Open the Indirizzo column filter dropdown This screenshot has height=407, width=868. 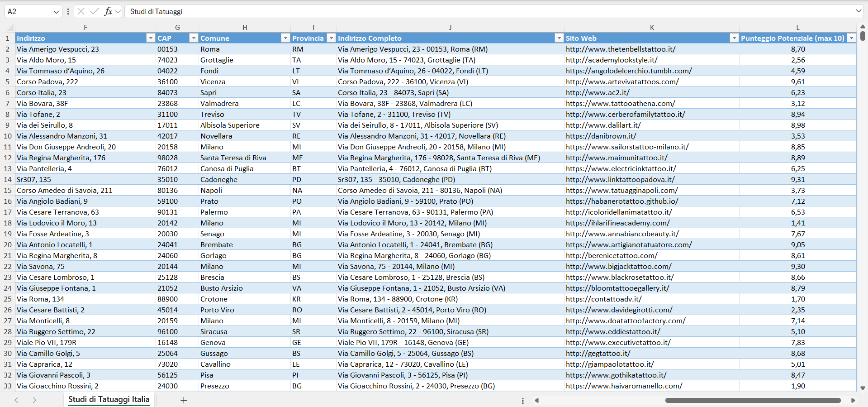click(151, 38)
